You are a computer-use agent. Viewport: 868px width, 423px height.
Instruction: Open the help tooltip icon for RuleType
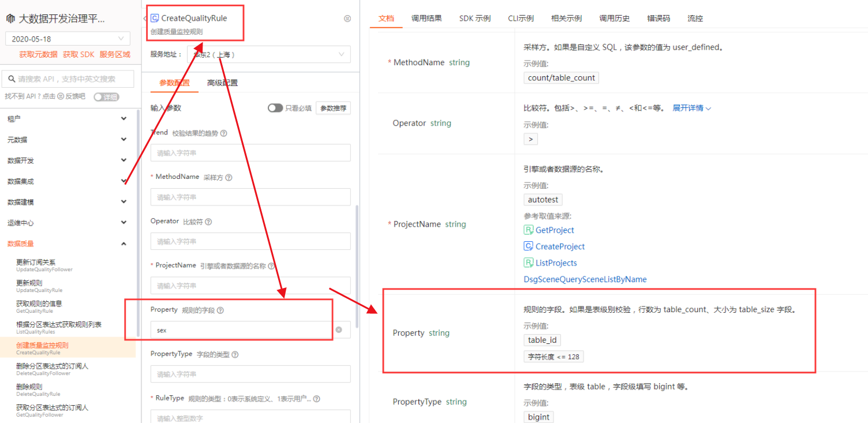coord(316,399)
